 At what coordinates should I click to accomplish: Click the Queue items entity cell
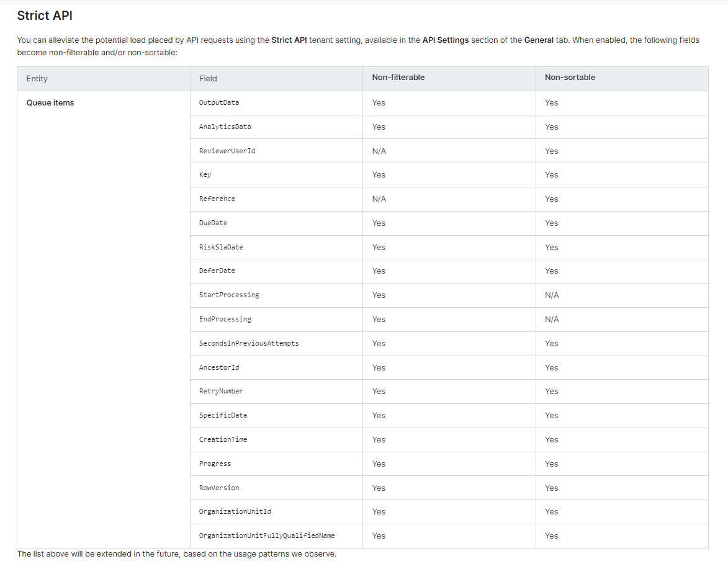coord(50,103)
